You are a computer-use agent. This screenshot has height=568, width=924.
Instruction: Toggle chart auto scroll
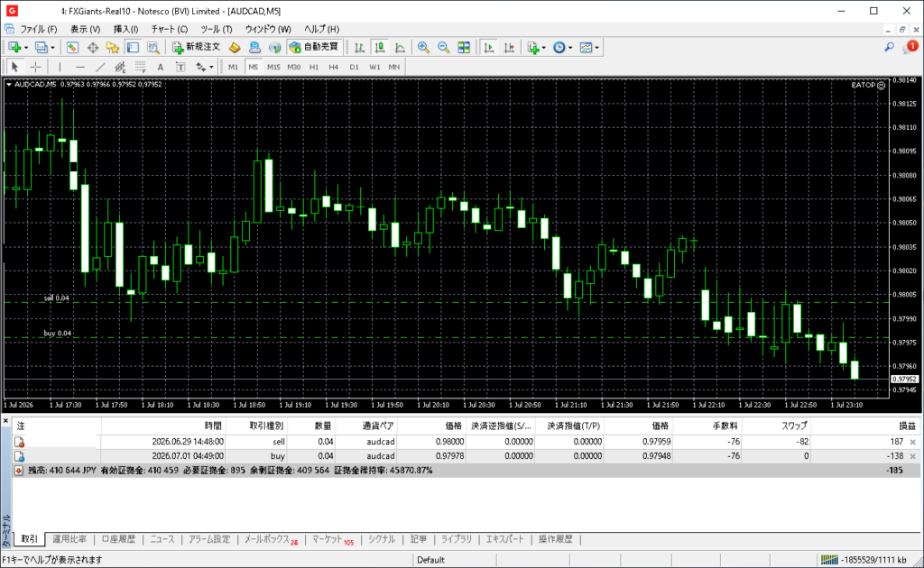[488, 48]
